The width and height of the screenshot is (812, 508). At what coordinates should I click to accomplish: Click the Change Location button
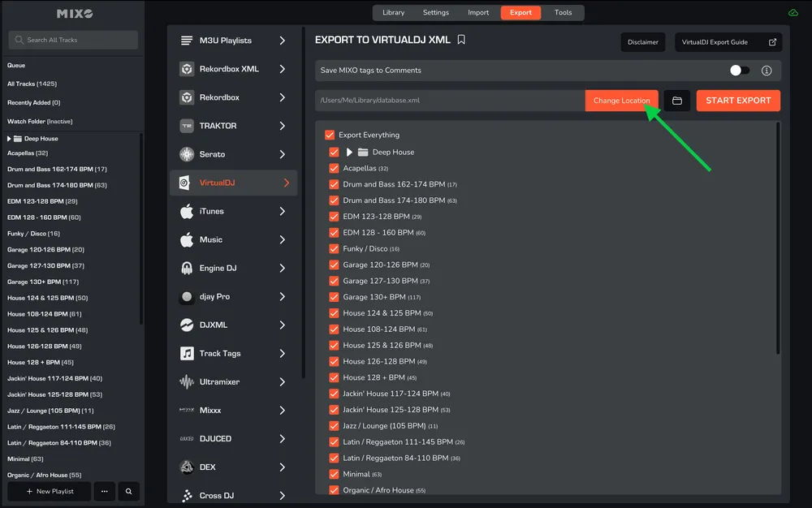point(621,100)
